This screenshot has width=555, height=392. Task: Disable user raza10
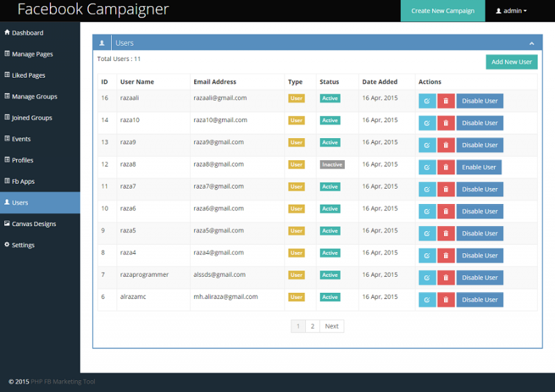[x=479, y=123]
